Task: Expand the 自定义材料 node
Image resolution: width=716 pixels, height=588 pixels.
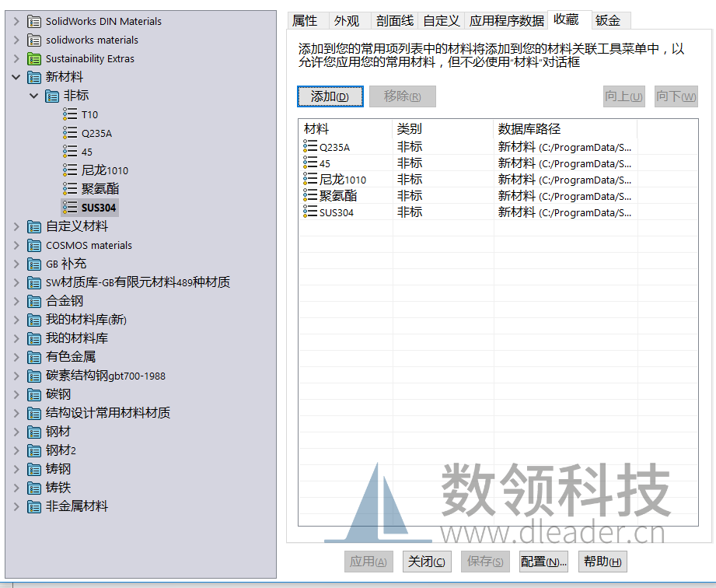Action: click(16, 226)
